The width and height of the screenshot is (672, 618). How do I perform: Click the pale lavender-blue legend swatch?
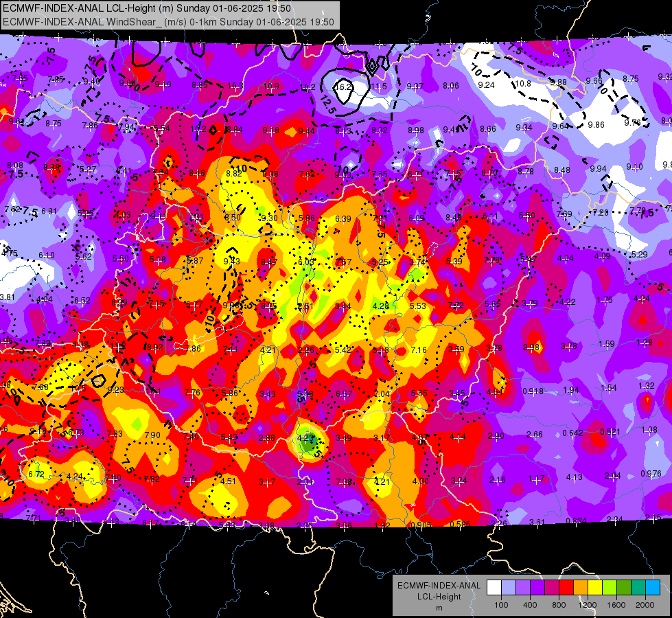click(508, 587)
